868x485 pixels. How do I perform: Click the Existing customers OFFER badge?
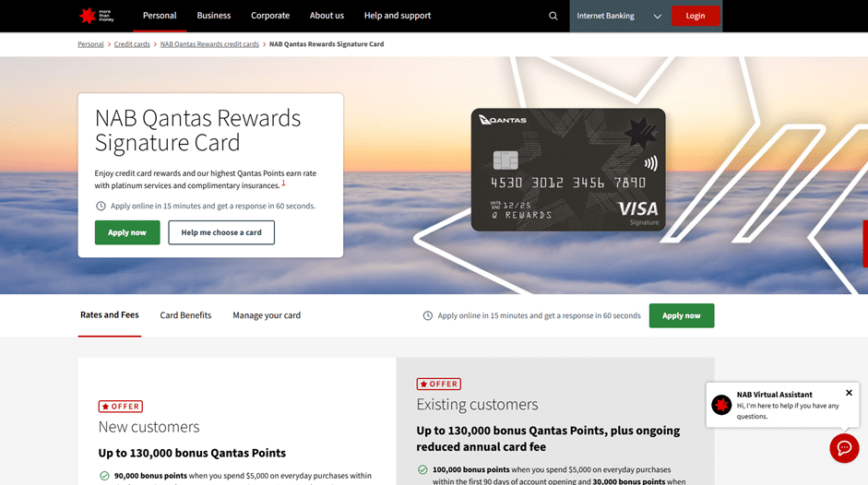click(x=438, y=384)
